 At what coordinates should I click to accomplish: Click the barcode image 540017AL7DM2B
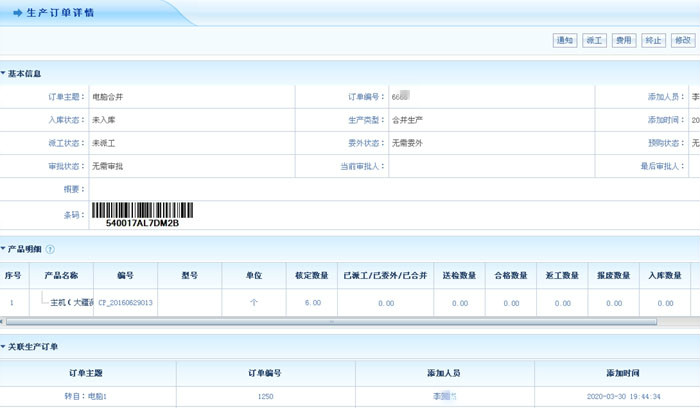point(142,212)
